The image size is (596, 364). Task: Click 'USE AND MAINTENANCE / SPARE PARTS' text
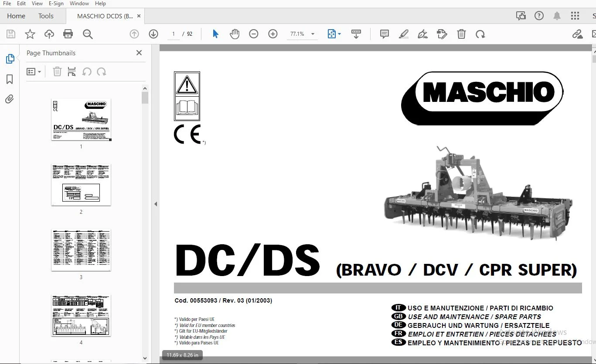tap(474, 317)
